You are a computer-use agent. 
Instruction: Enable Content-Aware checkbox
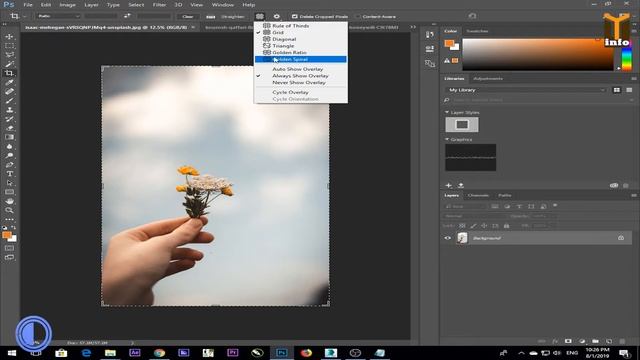(x=358, y=17)
